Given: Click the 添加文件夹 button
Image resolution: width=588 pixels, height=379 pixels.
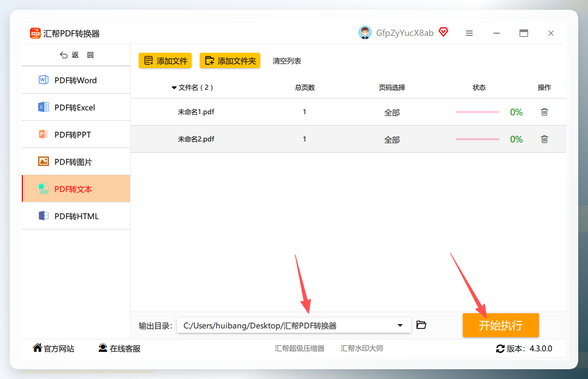Looking at the screenshot, I should coord(230,61).
